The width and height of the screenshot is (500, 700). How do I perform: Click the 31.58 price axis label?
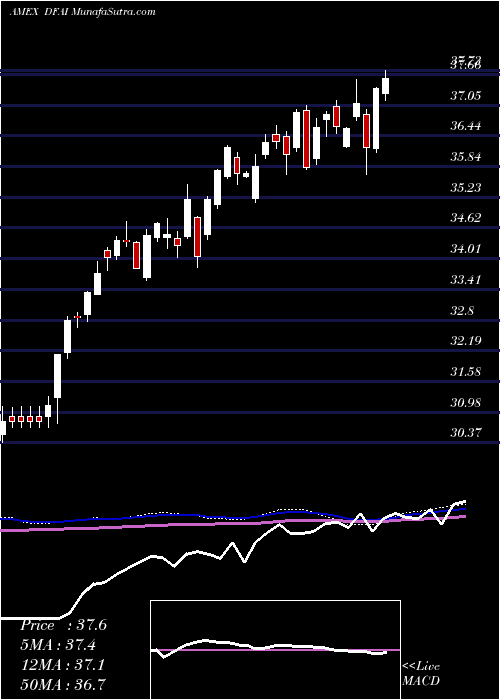pyautogui.click(x=466, y=371)
